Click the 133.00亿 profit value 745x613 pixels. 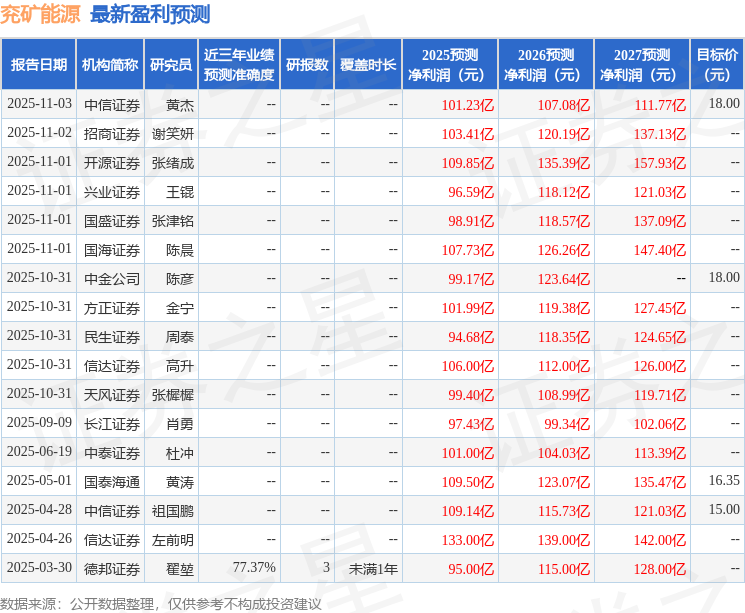tap(468, 540)
